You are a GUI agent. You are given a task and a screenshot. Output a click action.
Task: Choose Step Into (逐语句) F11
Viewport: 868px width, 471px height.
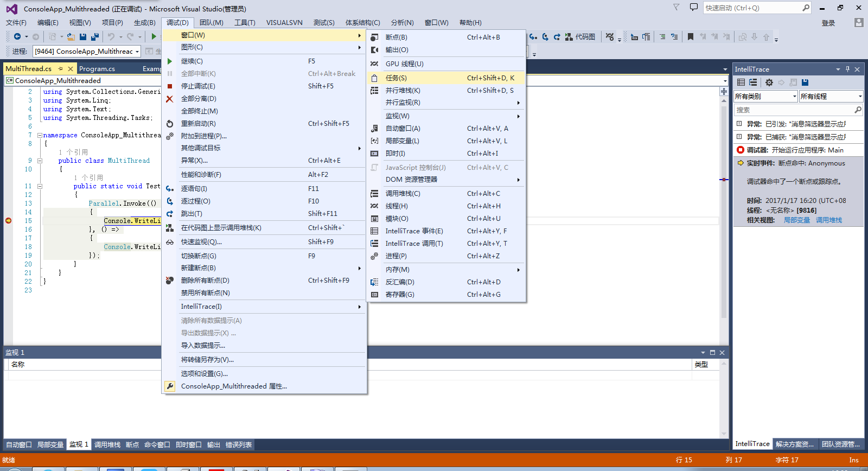tap(264, 189)
